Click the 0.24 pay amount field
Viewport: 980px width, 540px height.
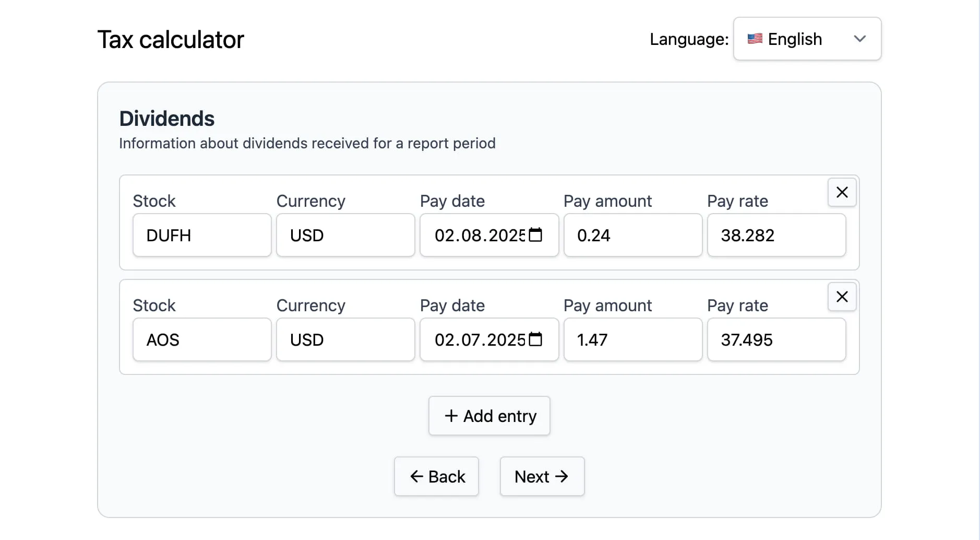click(632, 235)
